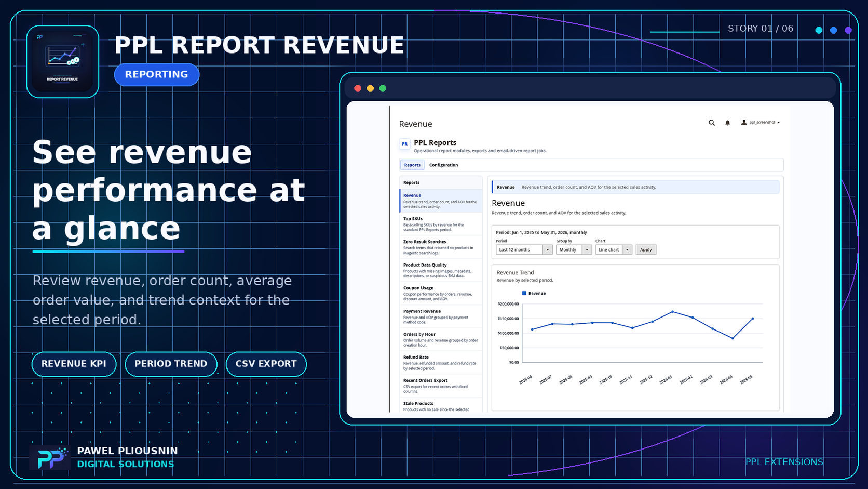The width and height of the screenshot is (868, 489).
Task: Click the peak data point at 2026-01
Action: pos(673,312)
